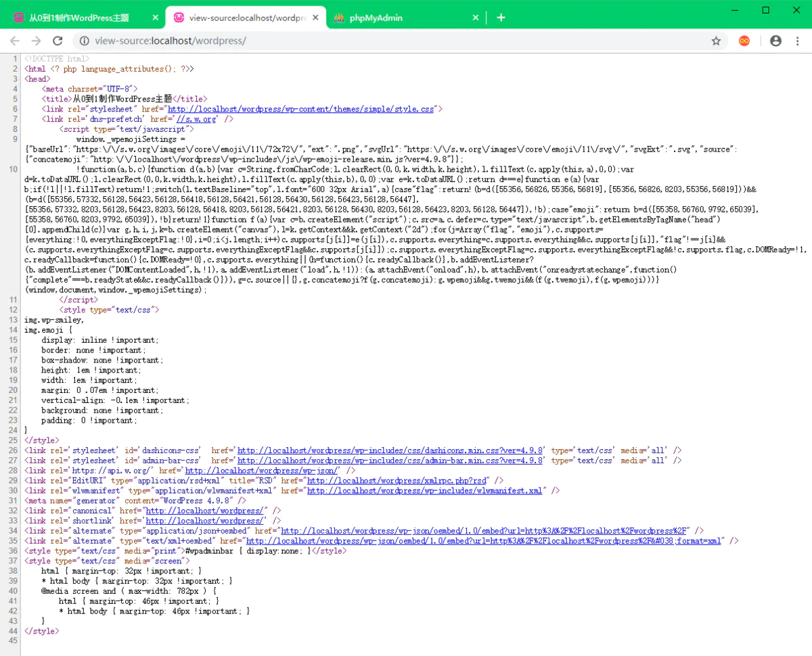
Task: Close the phpMyAdmin tab
Action: pos(476,18)
